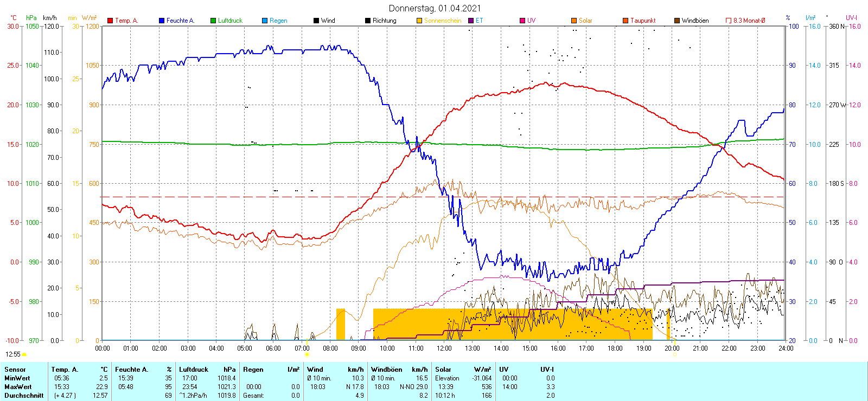Viewport: 868px width, 401px height.
Task: Click the Solar W/m² column header
Action: pyautogui.click(x=463, y=370)
